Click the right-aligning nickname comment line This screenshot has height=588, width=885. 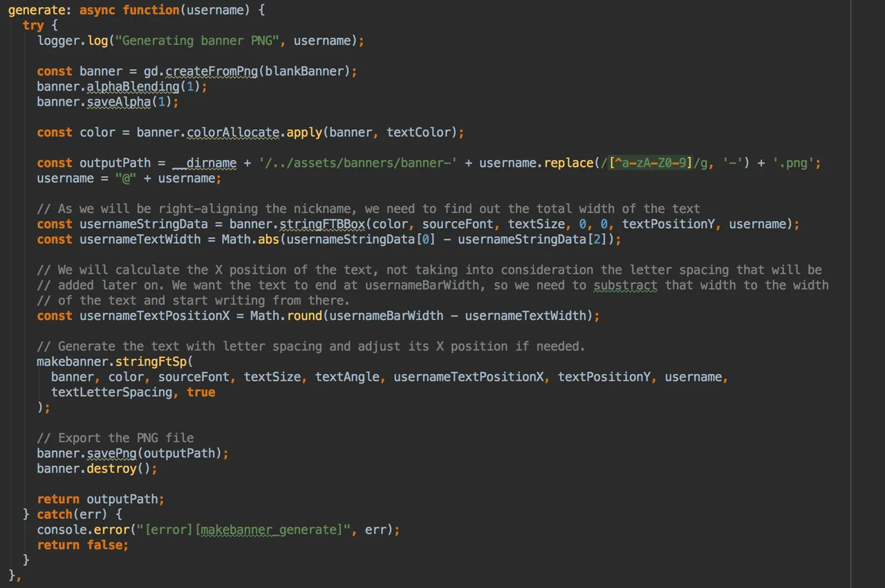coord(369,209)
